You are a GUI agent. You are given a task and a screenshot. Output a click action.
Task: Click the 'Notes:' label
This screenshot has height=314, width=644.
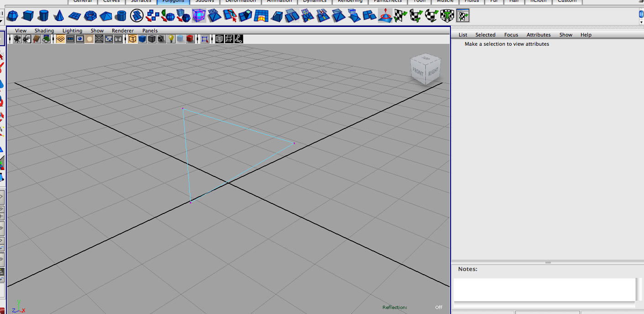pos(468,269)
